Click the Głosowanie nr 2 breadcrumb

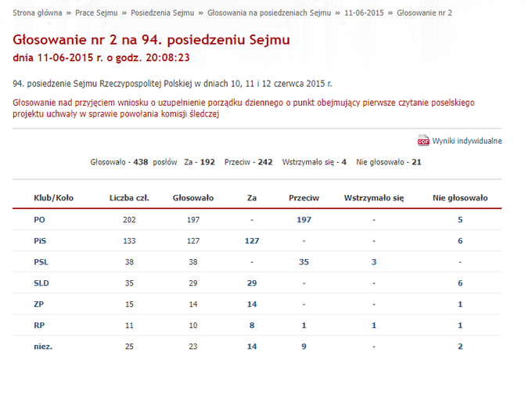click(425, 13)
